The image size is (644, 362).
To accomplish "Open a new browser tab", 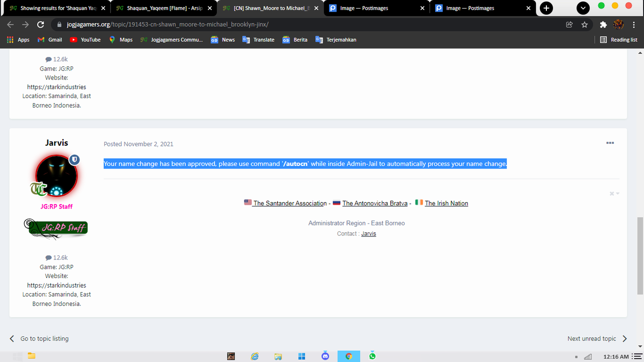I will 546,8.
